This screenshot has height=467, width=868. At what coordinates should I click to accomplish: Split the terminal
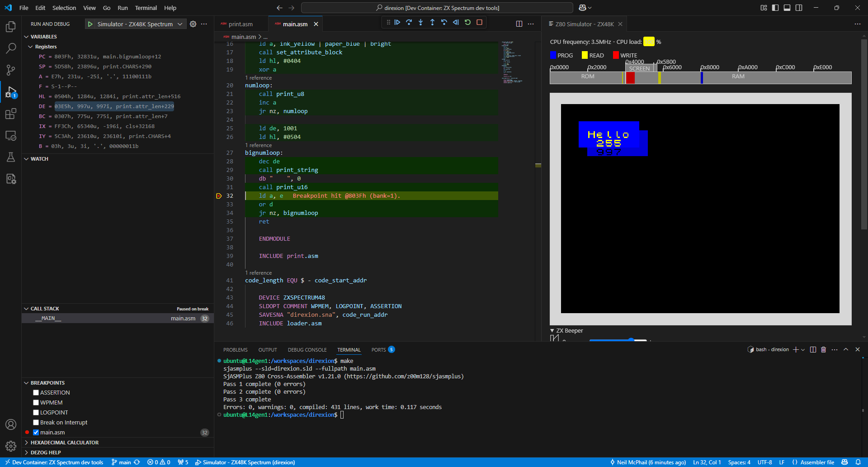(x=813, y=349)
